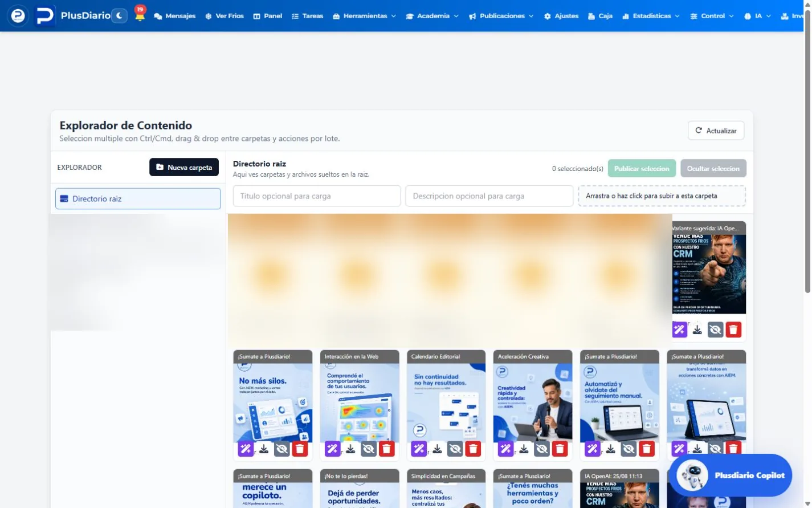The width and height of the screenshot is (812, 508).
Task: Select the "¡No te lo pierdas!" card
Action: click(x=360, y=489)
